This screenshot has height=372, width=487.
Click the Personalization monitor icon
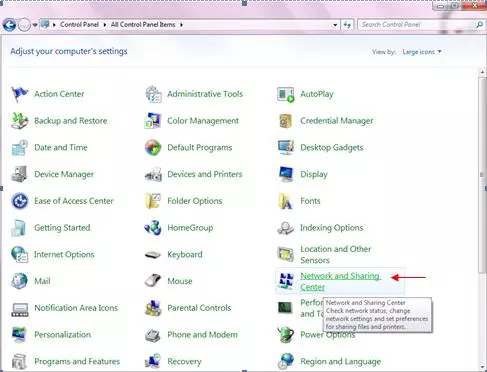(x=19, y=334)
